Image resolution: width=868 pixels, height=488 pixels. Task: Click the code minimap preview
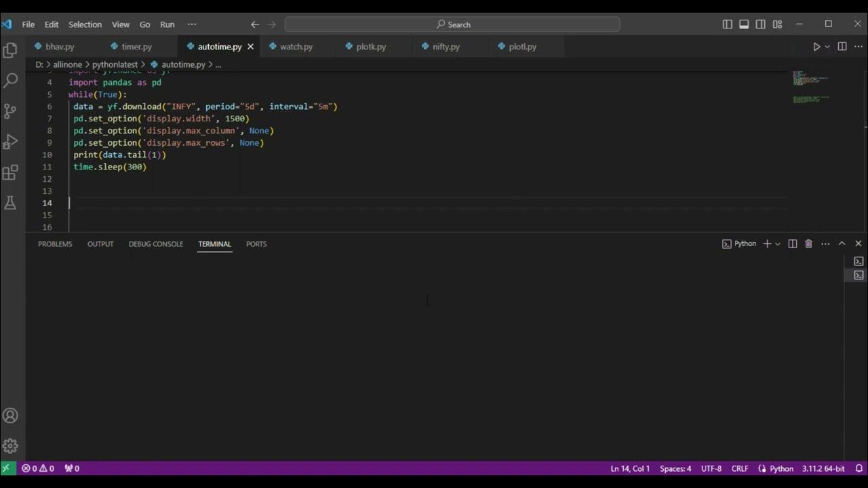pos(812,87)
